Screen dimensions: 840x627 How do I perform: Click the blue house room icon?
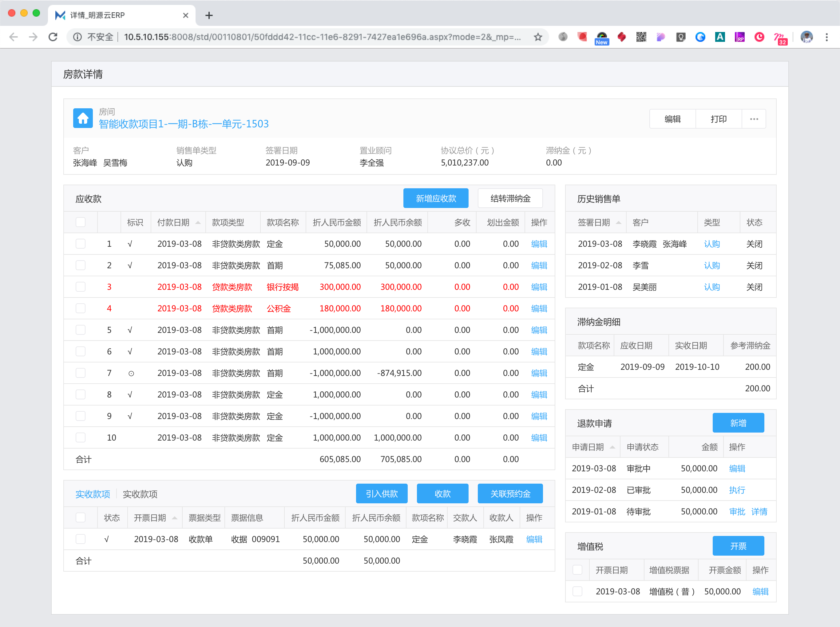83,118
